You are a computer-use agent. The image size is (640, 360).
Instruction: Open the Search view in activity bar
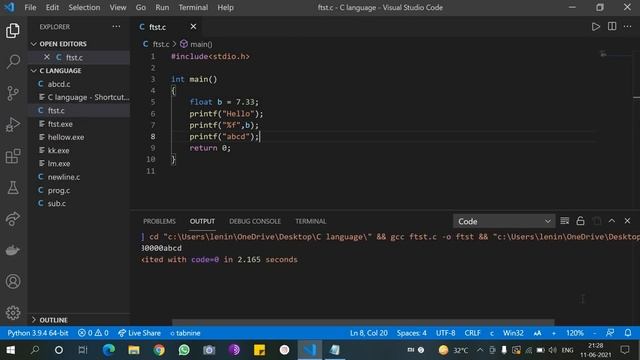pyautogui.click(x=13, y=62)
